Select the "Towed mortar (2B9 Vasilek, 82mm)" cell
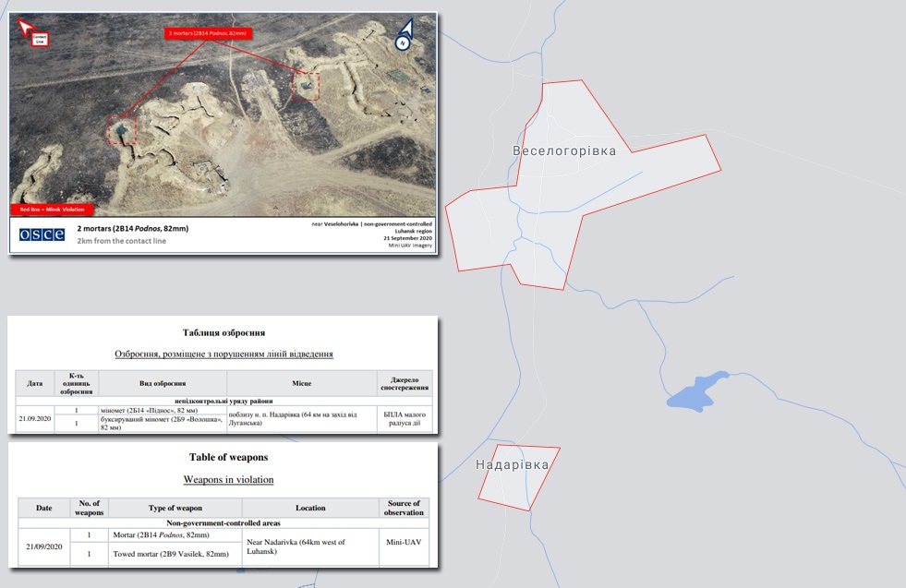 175,554
